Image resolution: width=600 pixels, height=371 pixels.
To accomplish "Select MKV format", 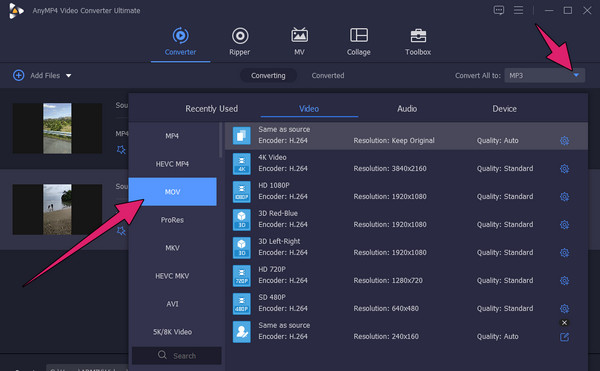I will click(x=173, y=248).
